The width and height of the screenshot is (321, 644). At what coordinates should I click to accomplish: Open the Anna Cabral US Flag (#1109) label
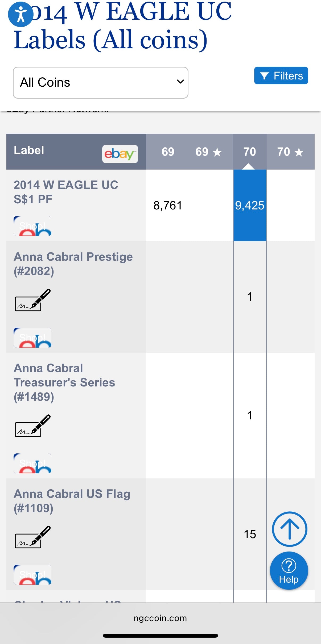coord(72,501)
